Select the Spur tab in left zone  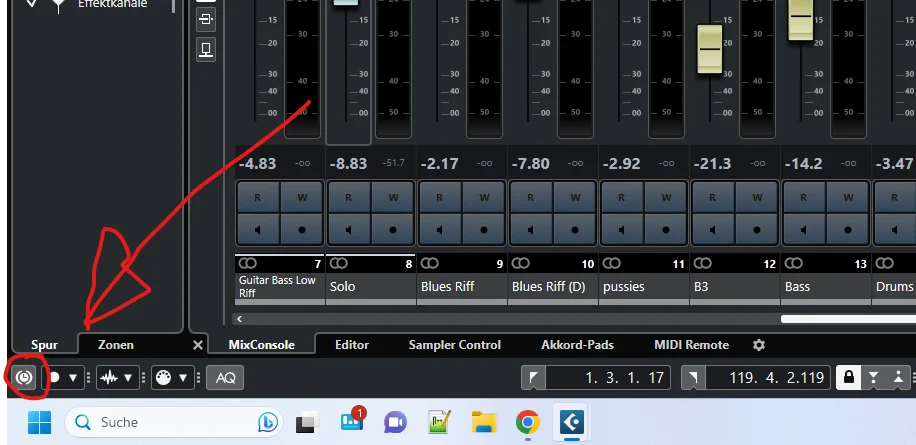44,345
